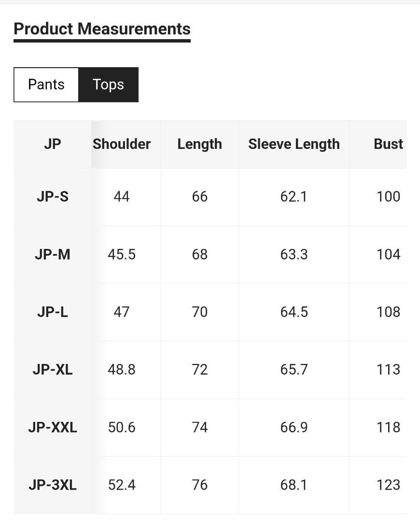Click the 50.6 shoulder value for JP-XXL
420x522 pixels.
click(x=122, y=427)
